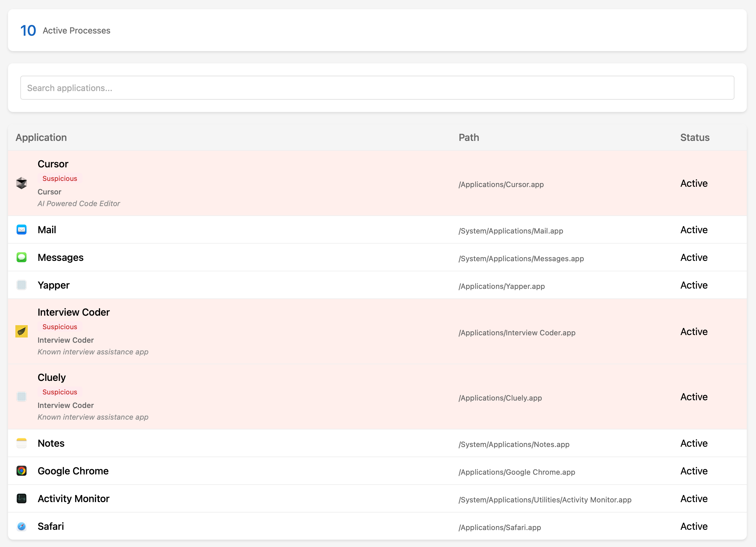Click the Activity Monitor icon
Viewport: 756px width, 547px height.
click(21, 498)
